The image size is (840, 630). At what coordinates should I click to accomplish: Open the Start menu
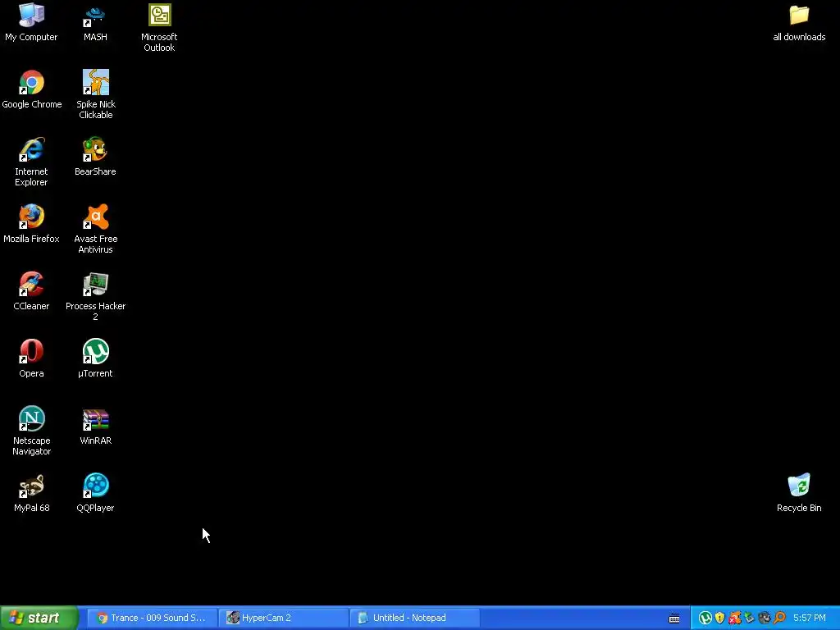click(x=39, y=618)
